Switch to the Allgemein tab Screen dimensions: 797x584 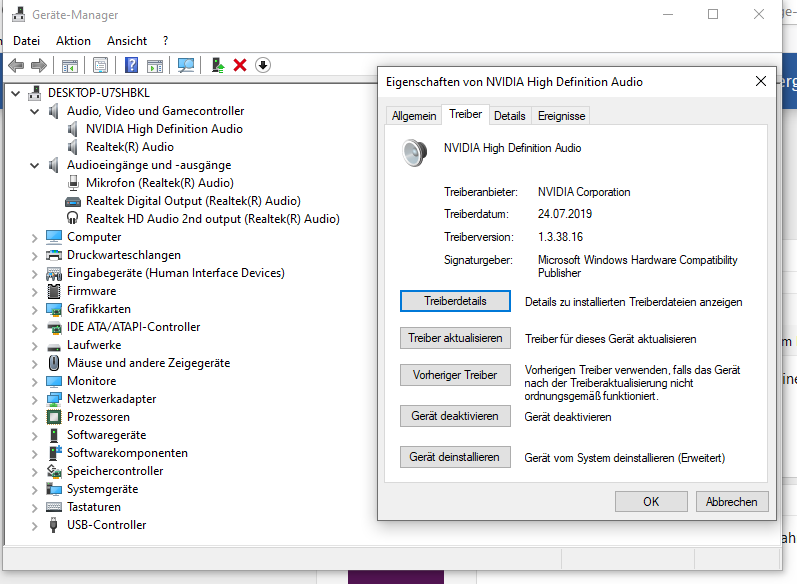click(414, 116)
